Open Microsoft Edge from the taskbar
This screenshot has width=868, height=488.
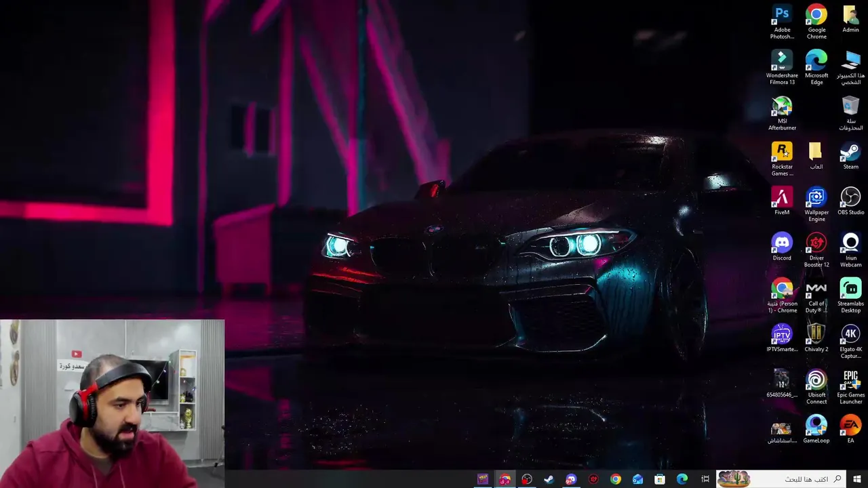pos(682,479)
